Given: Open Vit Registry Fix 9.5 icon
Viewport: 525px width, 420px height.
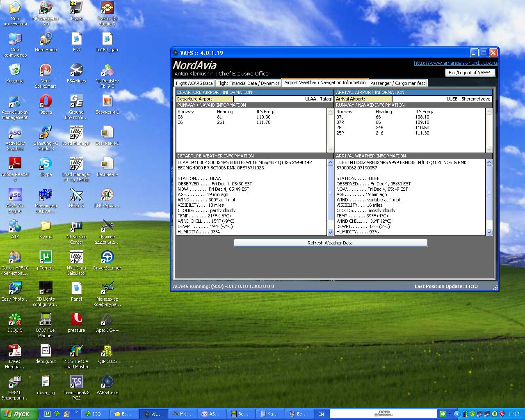Looking at the screenshot, I should 107,76.
